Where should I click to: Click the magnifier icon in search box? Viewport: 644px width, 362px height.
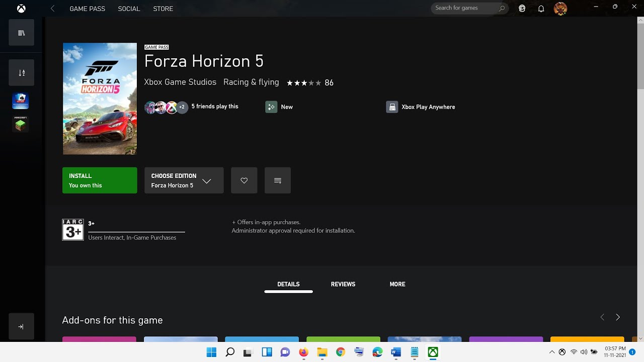pos(502,8)
